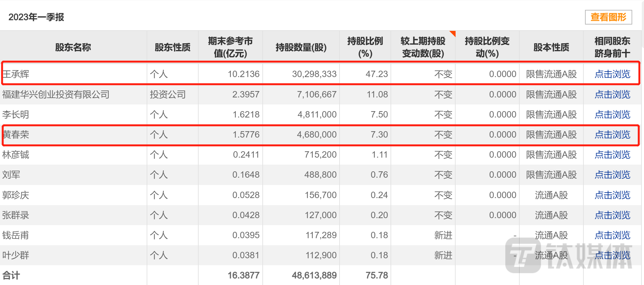This screenshot has width=644, height=285.
Task: Click 点击浏览 in the 黄春荣 row
Action: 612,135
